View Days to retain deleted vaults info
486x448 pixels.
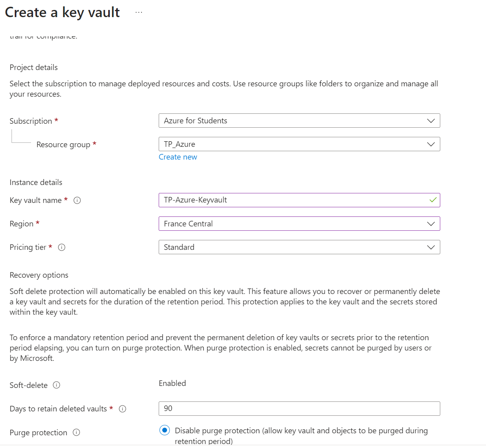click(x=122, y=409)
